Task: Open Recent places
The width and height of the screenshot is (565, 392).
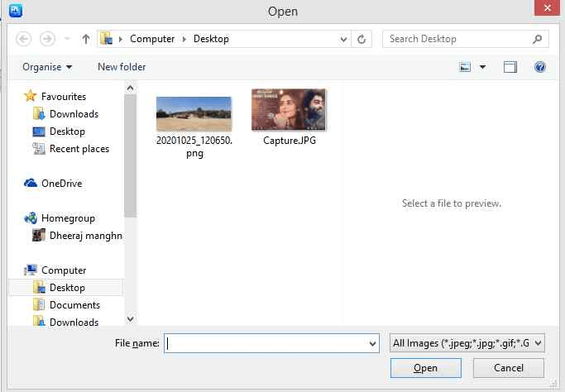Action: (79, 148)
